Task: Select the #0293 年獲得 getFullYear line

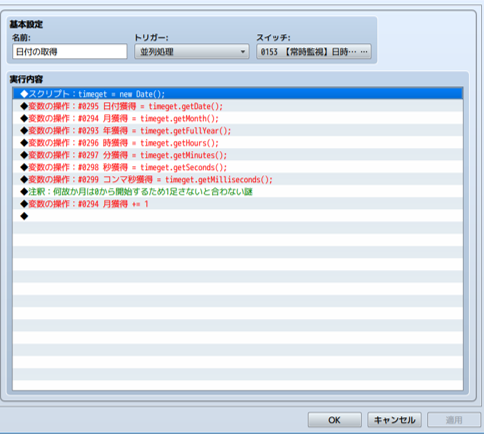Action: pyautogui.click(x=238, y=131)
